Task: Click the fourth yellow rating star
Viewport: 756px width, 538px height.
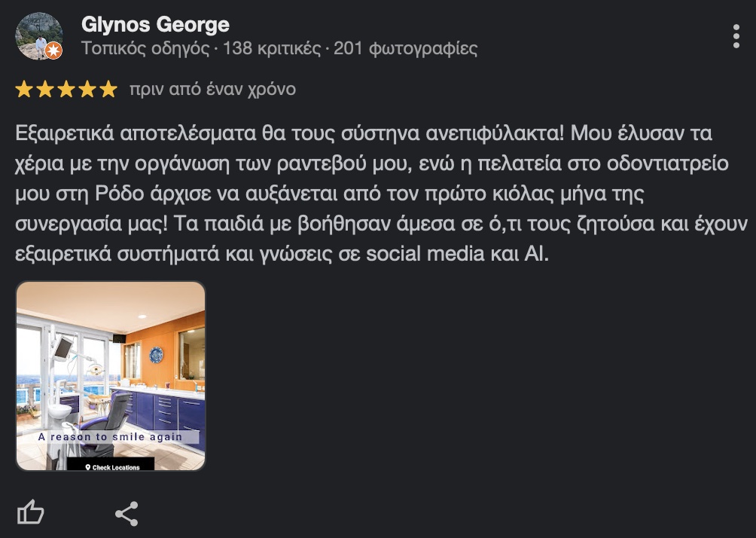Action: pos(87,89)
